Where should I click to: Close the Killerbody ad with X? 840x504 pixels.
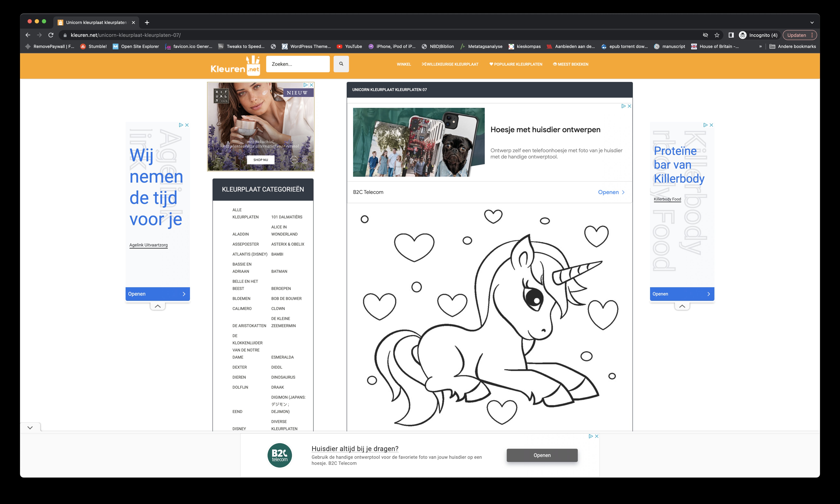tap(711, 125)
